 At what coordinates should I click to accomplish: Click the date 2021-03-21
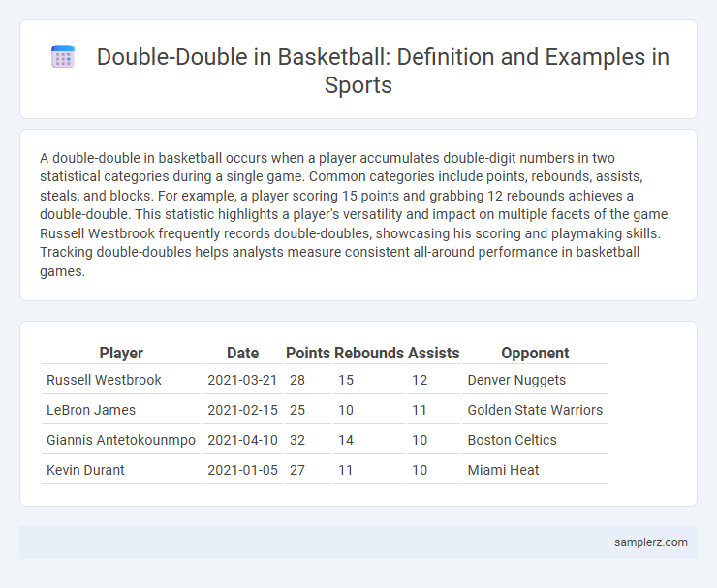(242, 380)
